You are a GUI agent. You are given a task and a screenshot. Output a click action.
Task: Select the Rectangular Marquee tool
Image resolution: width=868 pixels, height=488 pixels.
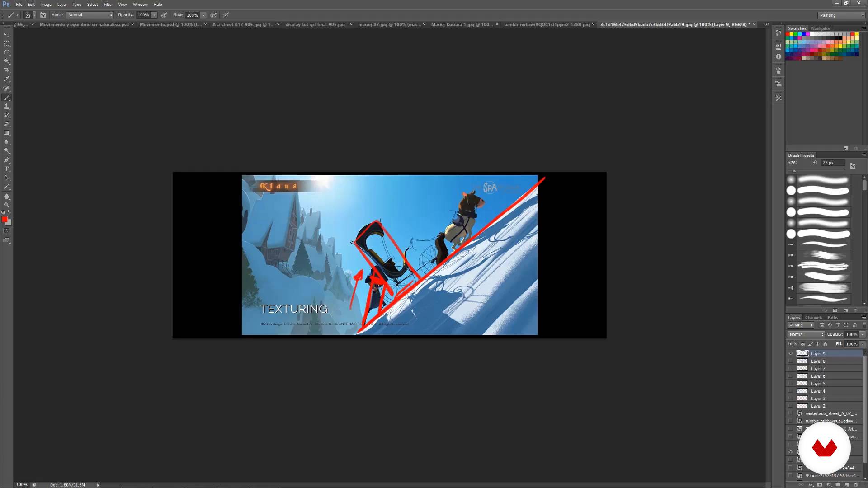tap(6, 44)
